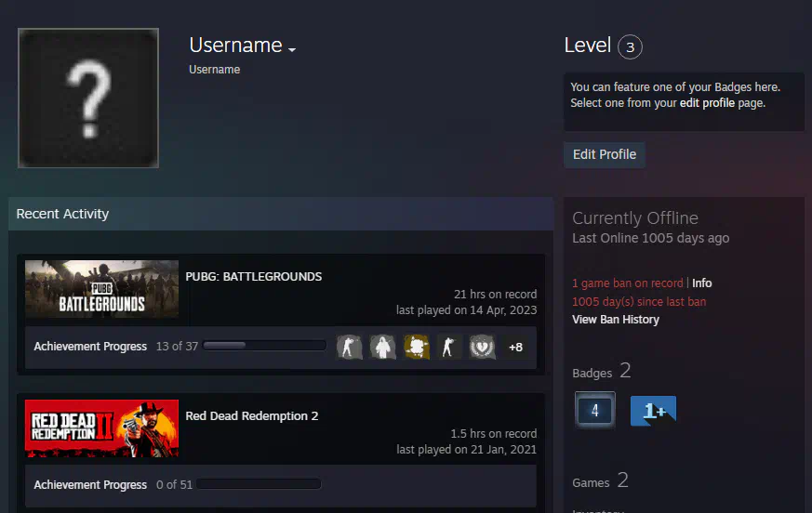Click the PUBG achievement progress bar
The image size is (812, 513).
[264, 347]
